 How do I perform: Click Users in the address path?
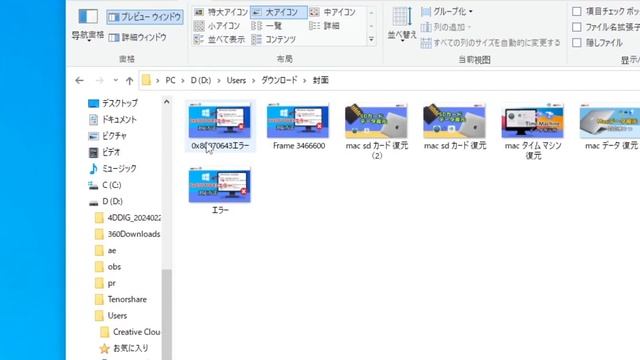[x=236, y=80]
